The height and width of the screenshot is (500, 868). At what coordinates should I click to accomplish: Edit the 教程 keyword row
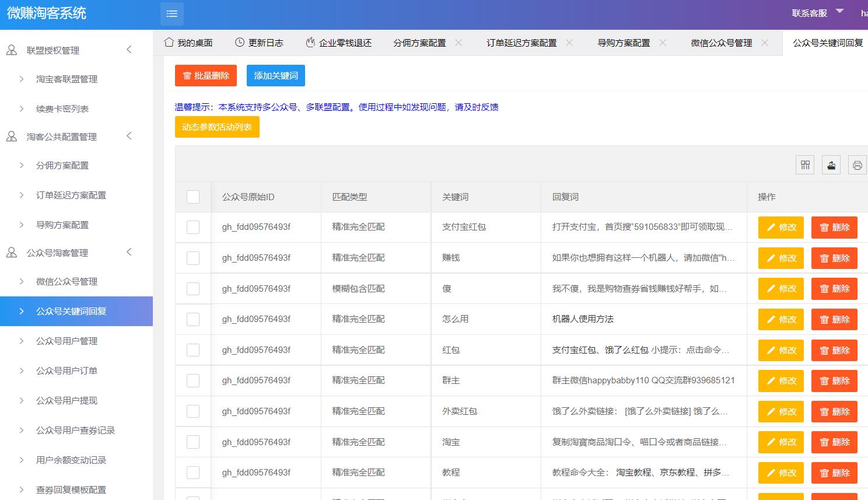(781, 473)
